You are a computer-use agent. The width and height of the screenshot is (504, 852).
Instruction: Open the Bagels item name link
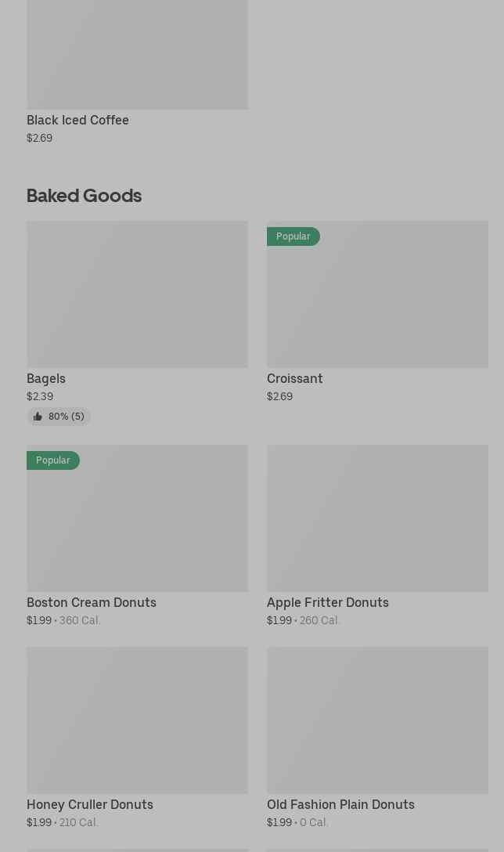click(46, 378)
